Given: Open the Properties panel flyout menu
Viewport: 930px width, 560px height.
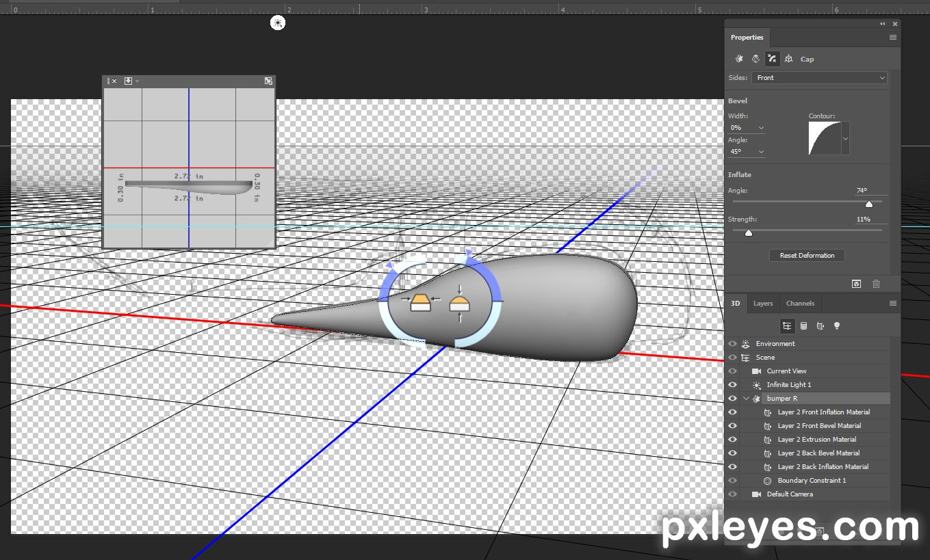Looking at the screenshot, I should click(893, 38).
